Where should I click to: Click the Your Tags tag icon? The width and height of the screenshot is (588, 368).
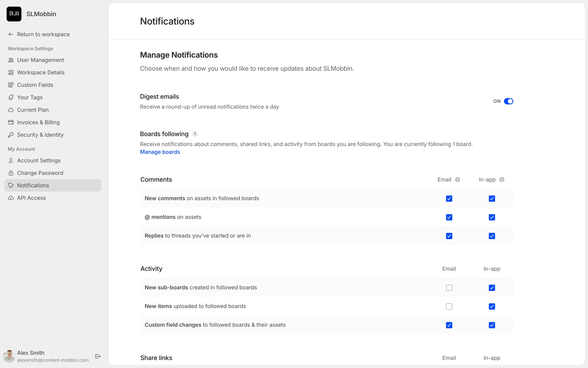pyautogui.click(x=11, y=97)
